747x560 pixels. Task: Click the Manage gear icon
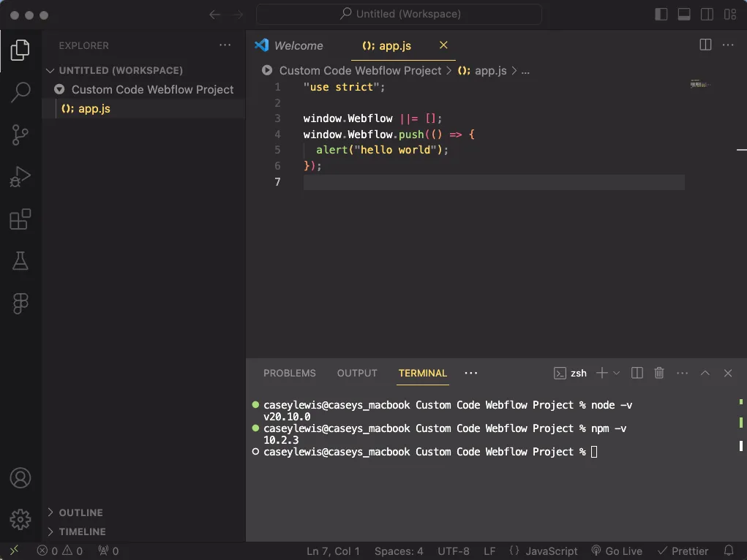[20, 519]
